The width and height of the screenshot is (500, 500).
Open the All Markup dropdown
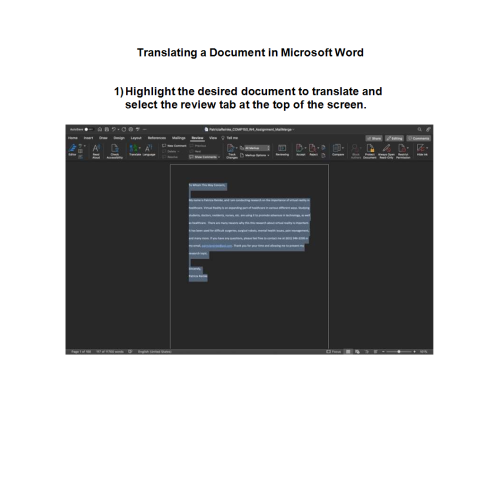(257, 148)
